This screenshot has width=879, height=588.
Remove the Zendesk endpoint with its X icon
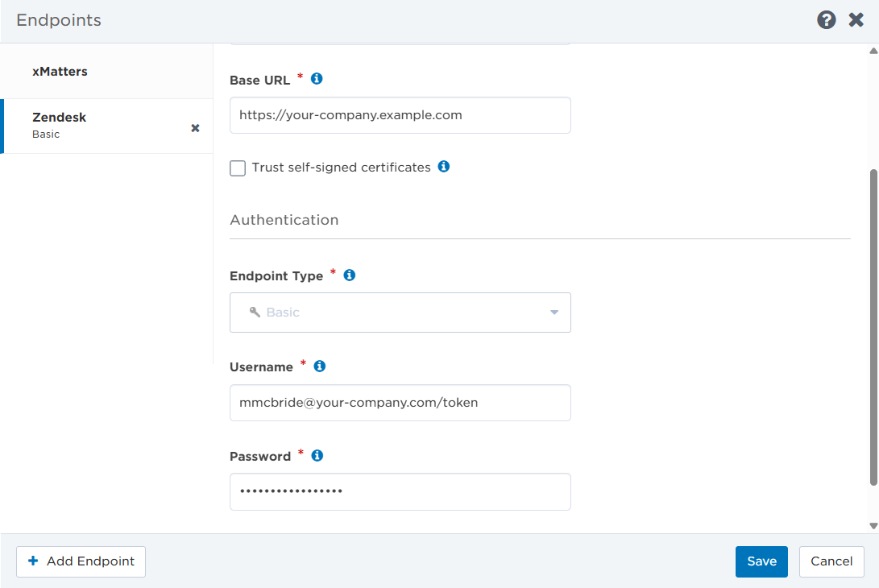(195, 128)
